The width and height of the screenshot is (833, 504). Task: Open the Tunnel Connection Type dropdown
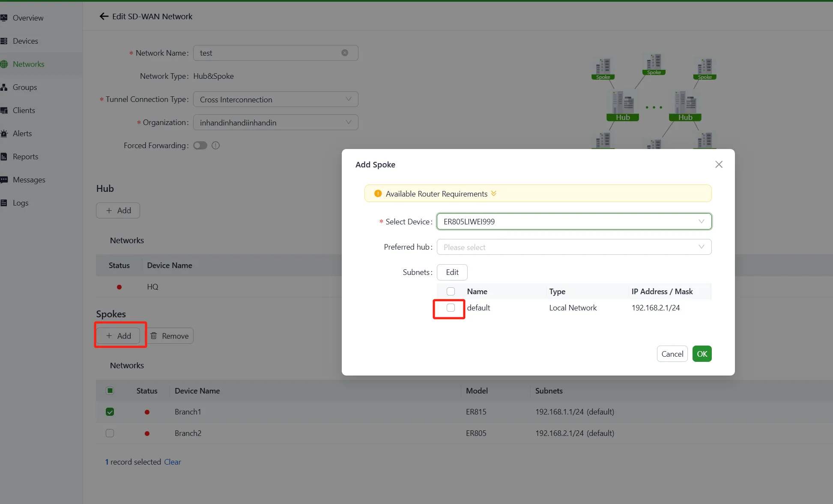[x=276, y=99]
